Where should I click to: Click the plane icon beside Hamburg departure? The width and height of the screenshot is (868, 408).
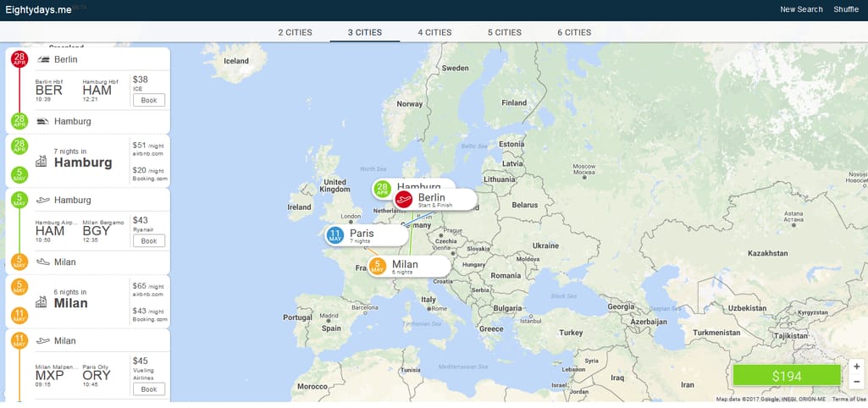coord(43,200)
